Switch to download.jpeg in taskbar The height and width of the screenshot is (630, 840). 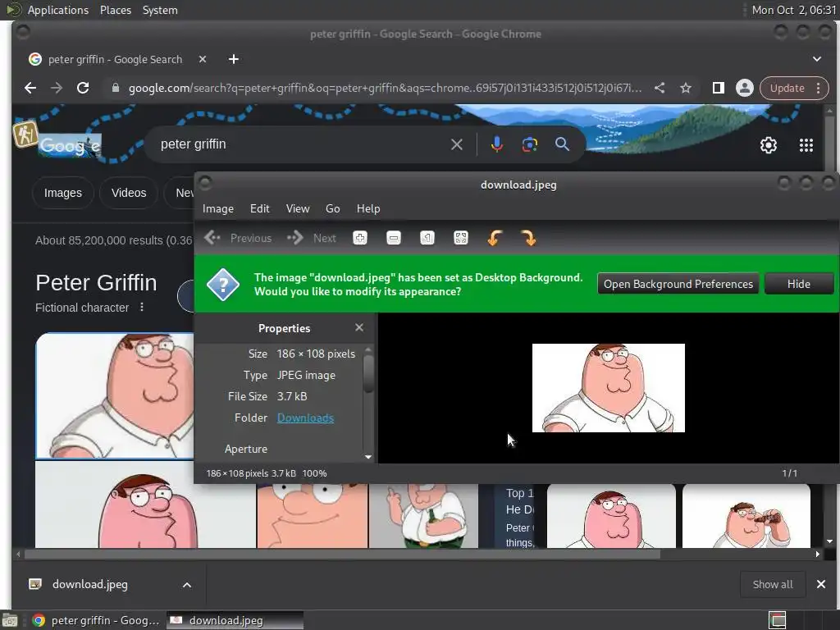click(235, 620)
